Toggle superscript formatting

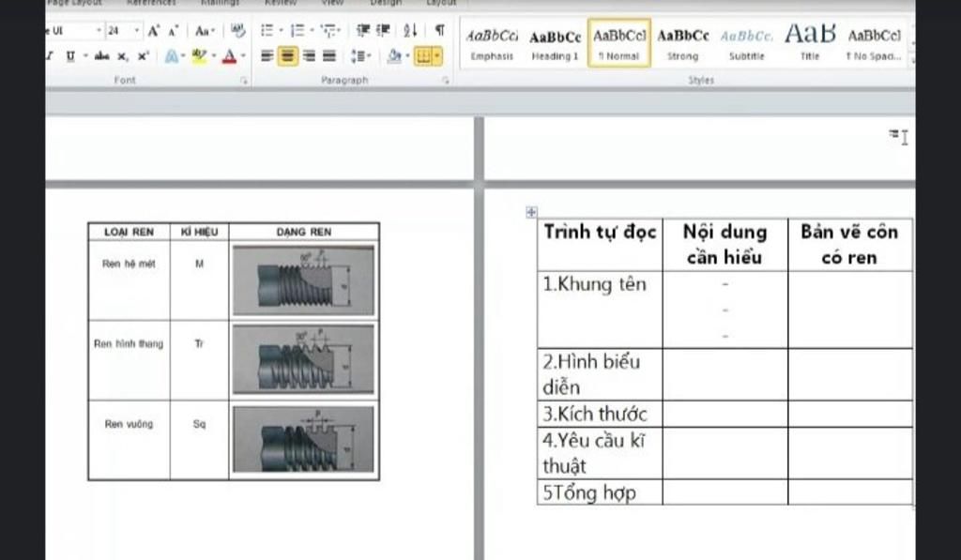click(x=144, y=56)
